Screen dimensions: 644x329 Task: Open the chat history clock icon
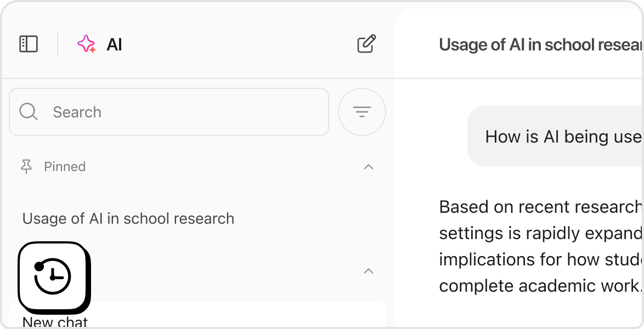coord(53,276)
